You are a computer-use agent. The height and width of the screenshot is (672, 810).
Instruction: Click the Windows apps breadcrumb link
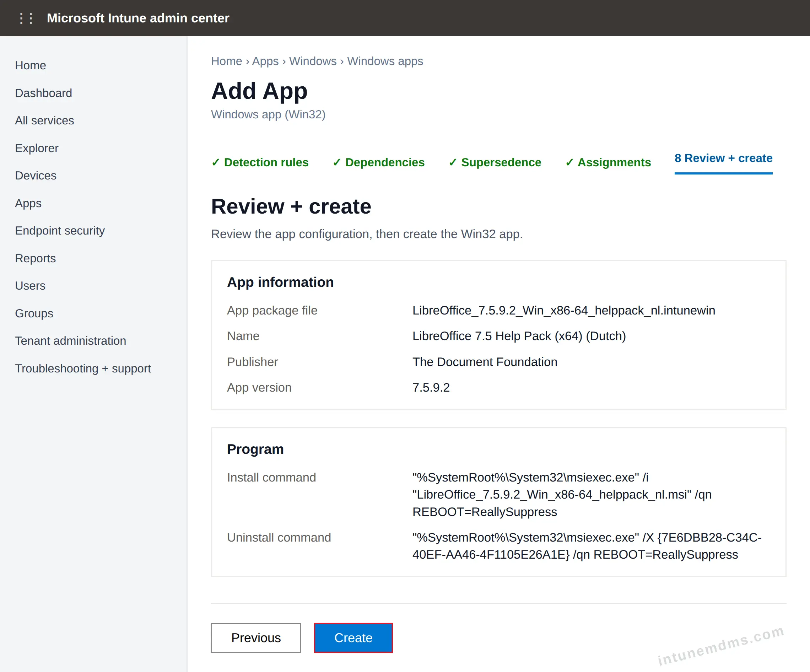(x=385, y=61)
